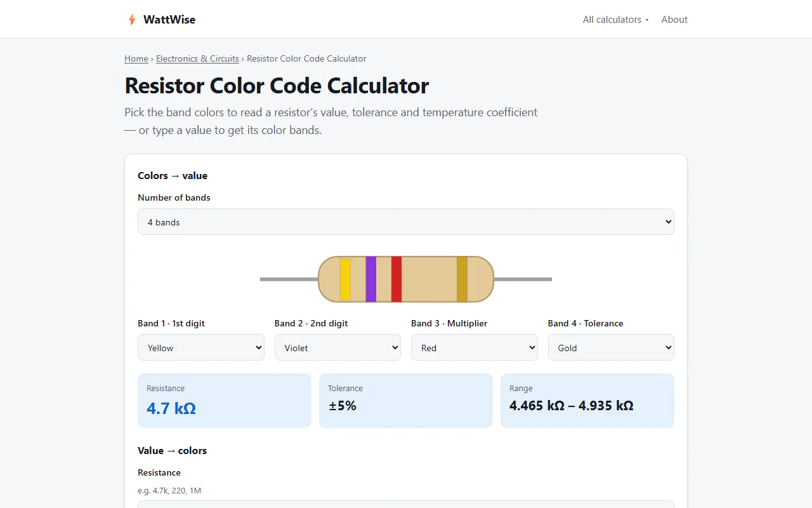Select the 4.465 kΩ – 4.935 kΩ range

point(572,406)
